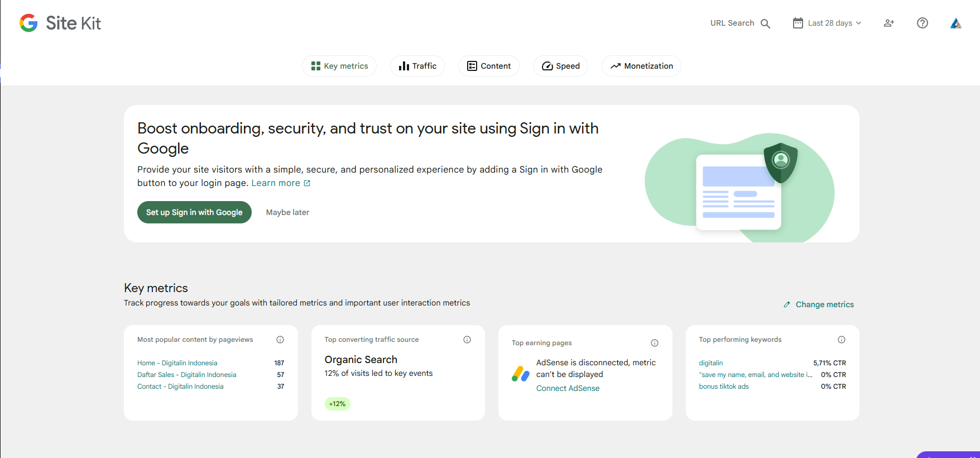
Task: Switch to the Speed tab
Action: coord(560,66)
